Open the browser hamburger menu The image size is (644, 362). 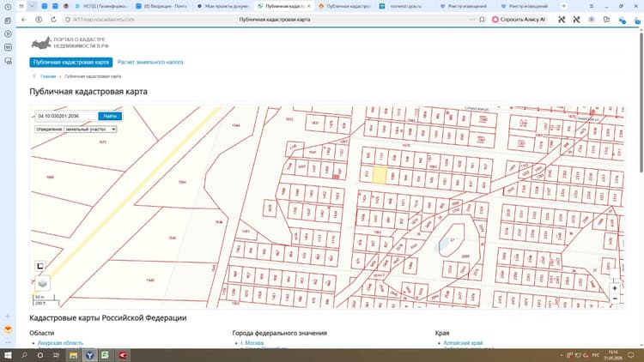[592, 6]
